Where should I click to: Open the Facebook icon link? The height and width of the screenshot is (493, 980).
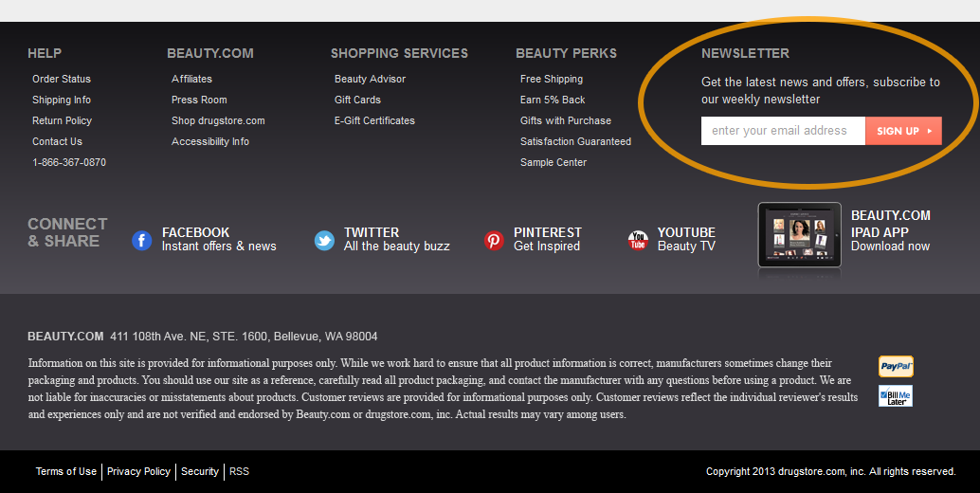coord(142,240)
